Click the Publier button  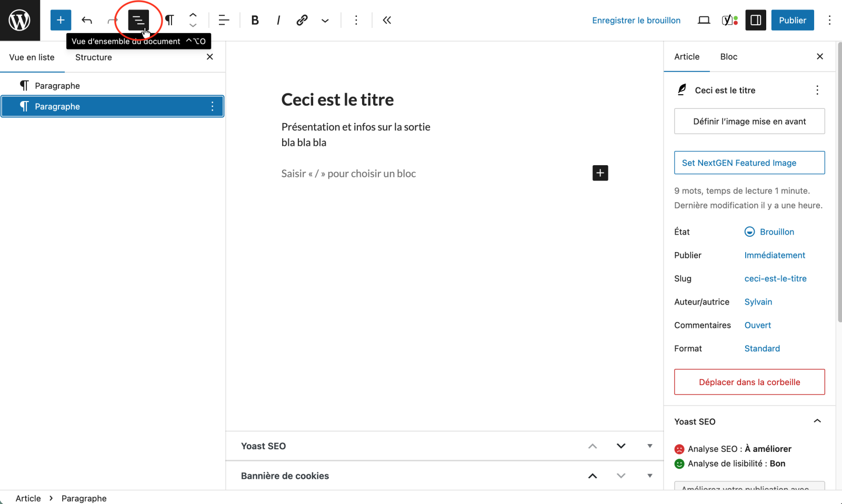pos(792,20)
